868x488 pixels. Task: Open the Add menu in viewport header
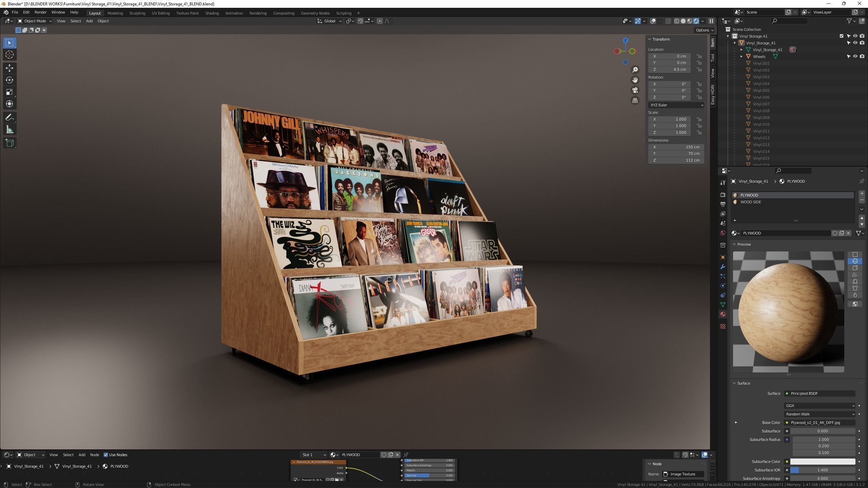pos(89,21)
